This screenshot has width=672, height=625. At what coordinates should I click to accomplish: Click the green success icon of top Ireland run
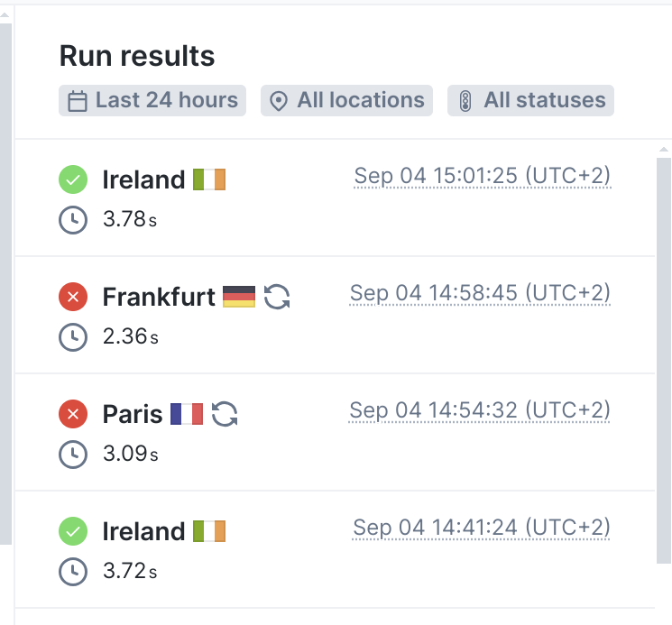tap(73, 179)
